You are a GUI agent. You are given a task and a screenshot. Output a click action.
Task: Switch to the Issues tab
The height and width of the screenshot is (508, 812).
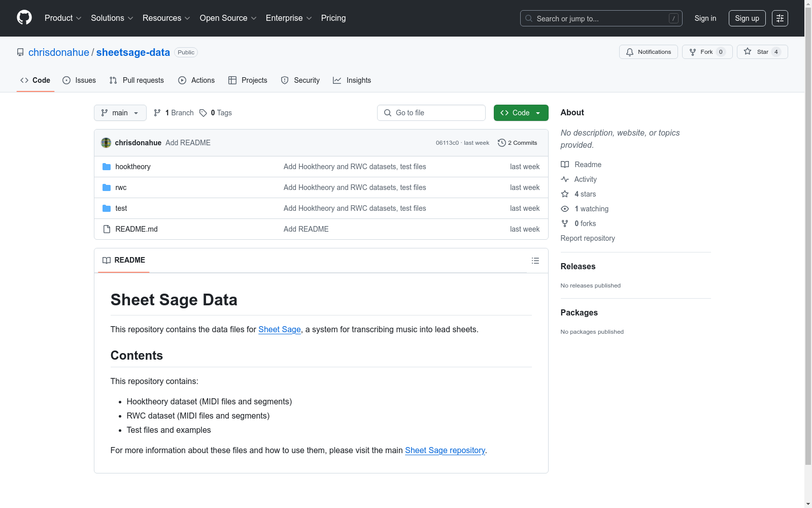click(79, 80)
